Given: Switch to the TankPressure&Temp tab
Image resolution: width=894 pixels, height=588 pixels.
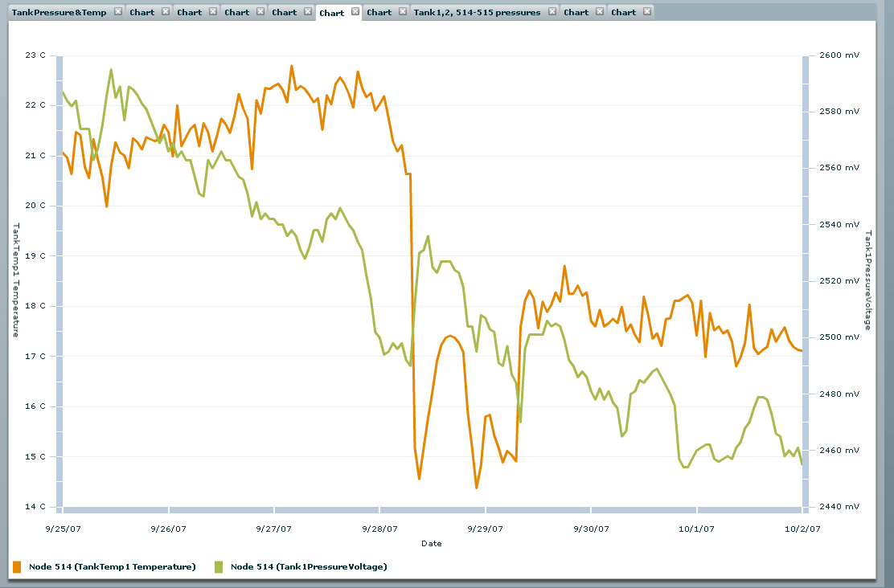Looking at the screenshot, I should pyautogui.click(x=59, y=13).
